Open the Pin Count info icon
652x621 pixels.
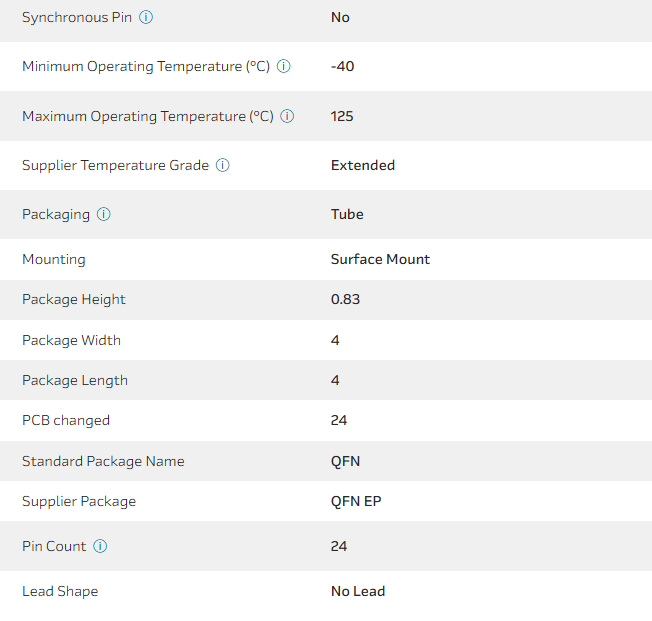pyautogui.click(x=100, y=546)
